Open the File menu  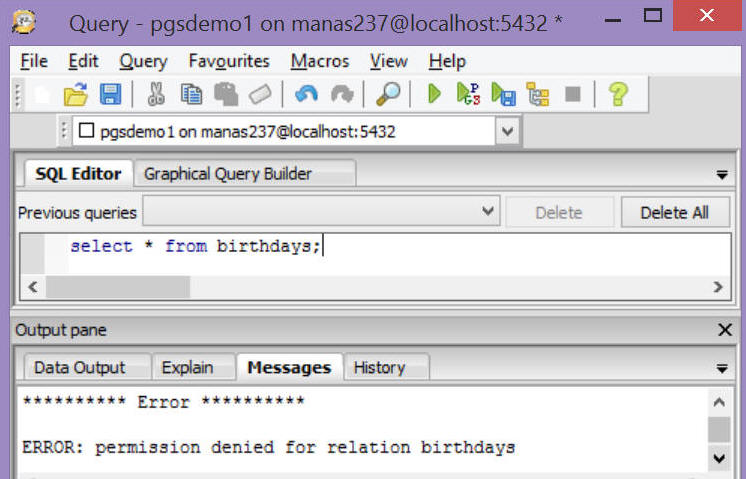34,61
